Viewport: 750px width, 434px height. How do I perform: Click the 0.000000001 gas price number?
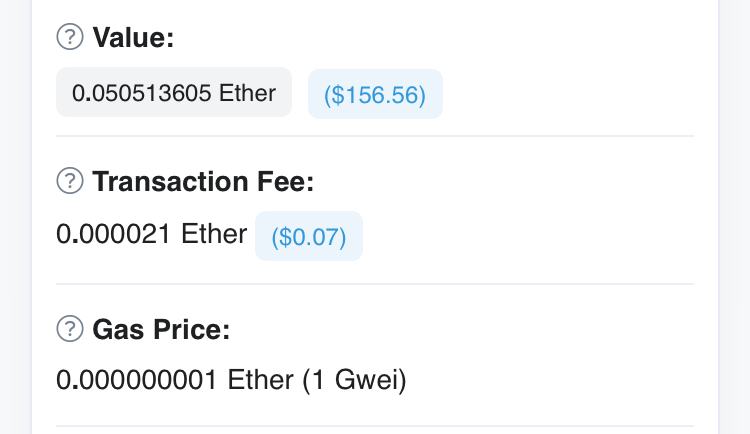137,380
